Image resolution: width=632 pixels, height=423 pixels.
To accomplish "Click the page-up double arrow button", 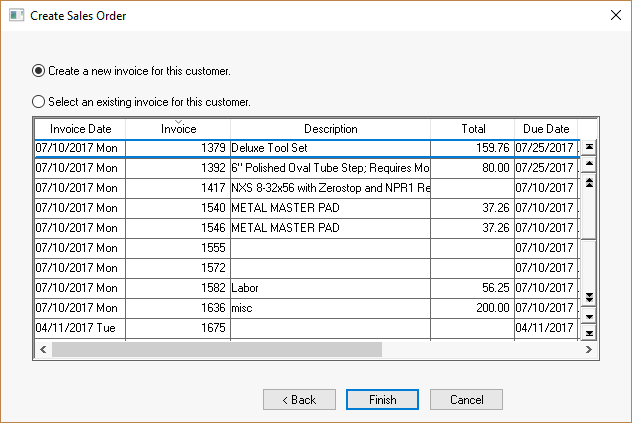I will pyautogui.click(x=589, y=182).
